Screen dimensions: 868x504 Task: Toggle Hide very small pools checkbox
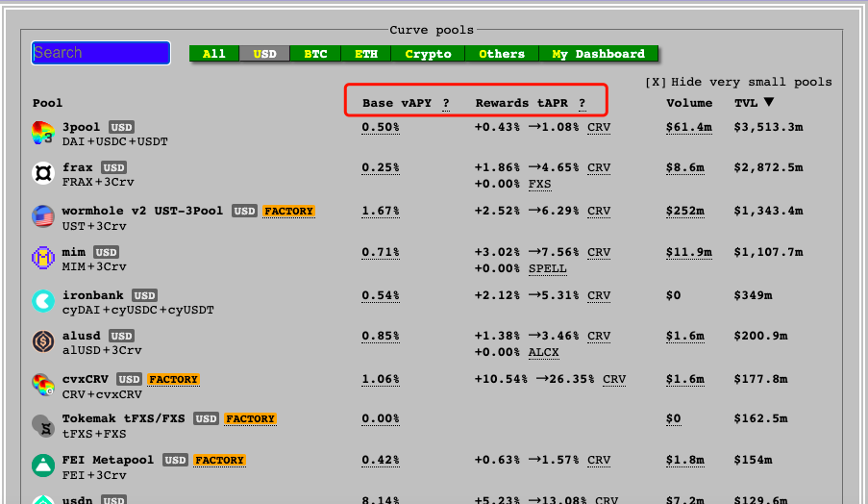coord(656,82)
